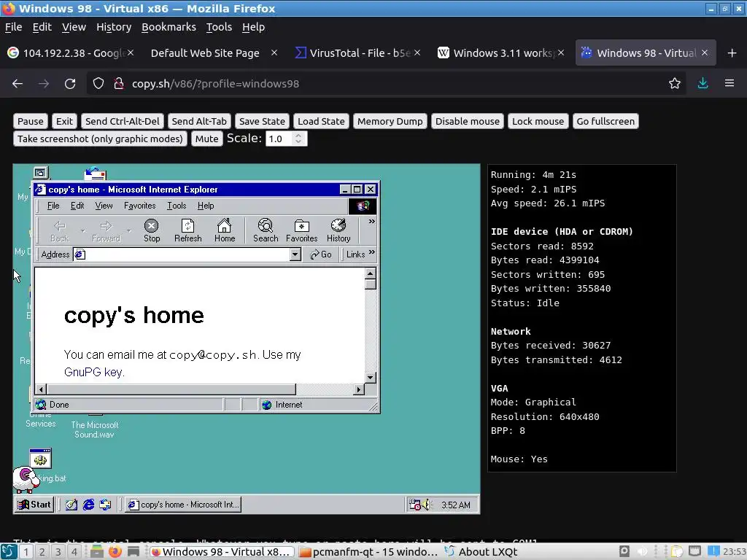Follow the GnuPG key link
Viewport: 747px width, 560px height.
pyautogui.click(x=94, y=372)
